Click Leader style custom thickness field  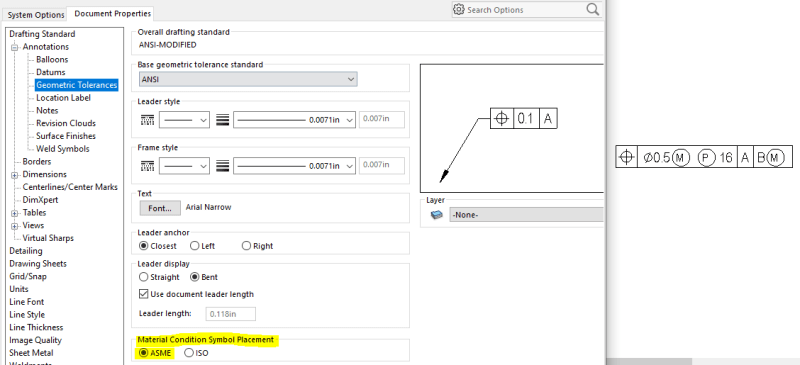click(x=382, y=119)
